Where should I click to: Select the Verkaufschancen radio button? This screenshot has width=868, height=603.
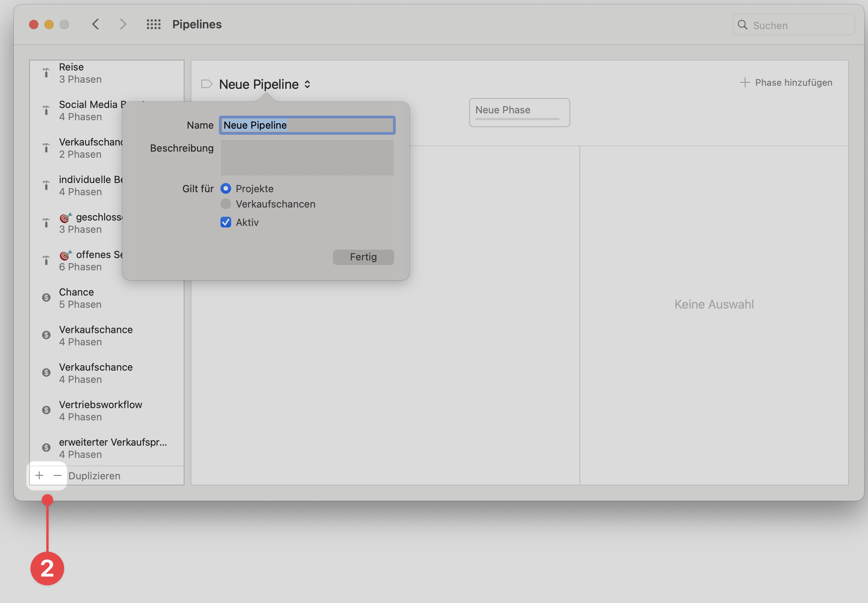pyautogui.click(x=226, y=204)
